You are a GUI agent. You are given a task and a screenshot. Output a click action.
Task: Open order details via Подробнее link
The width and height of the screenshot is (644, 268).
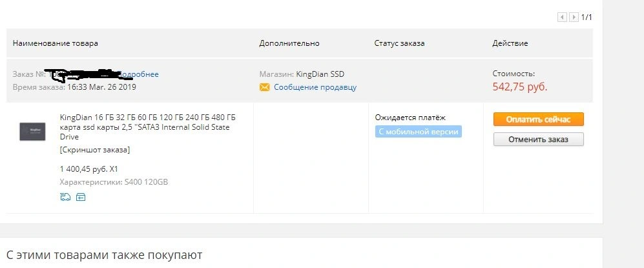139,74
